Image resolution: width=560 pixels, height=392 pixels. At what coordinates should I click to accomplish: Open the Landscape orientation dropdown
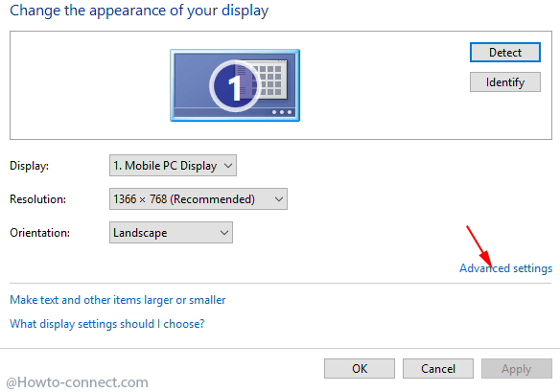pos(171,232)
